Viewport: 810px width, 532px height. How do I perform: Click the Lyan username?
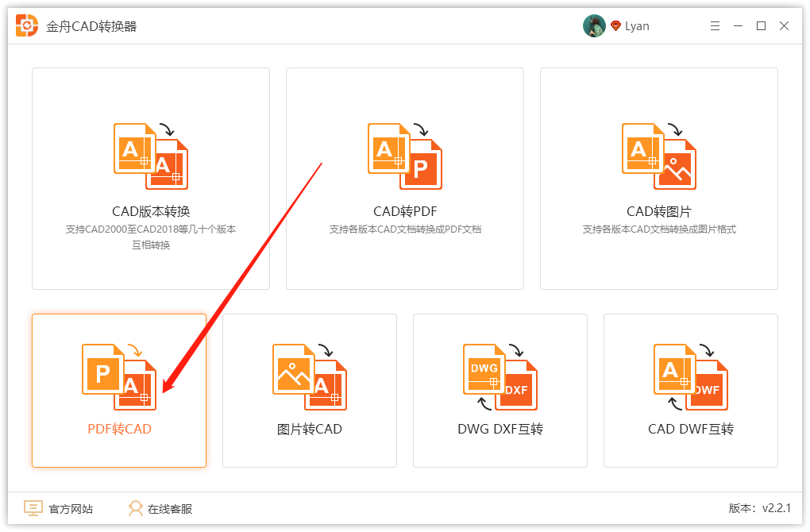(x=637, y=26)
